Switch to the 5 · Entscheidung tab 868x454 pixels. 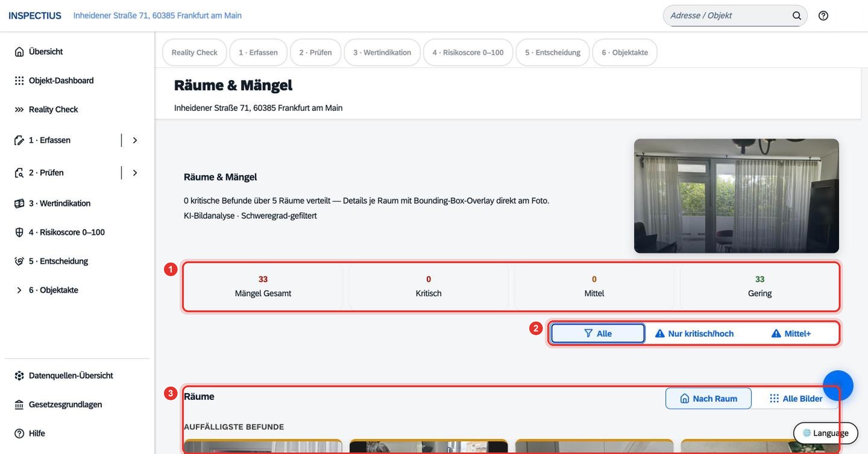click(x=553, y=52)
